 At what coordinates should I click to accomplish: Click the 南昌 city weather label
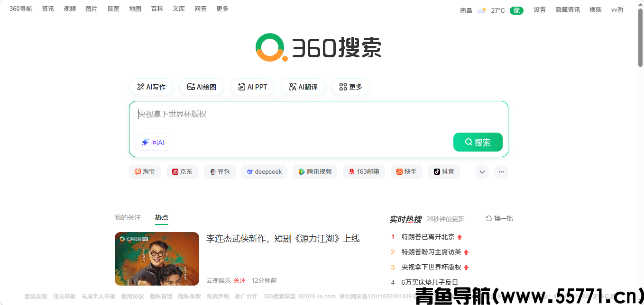(x=466, y=10)
